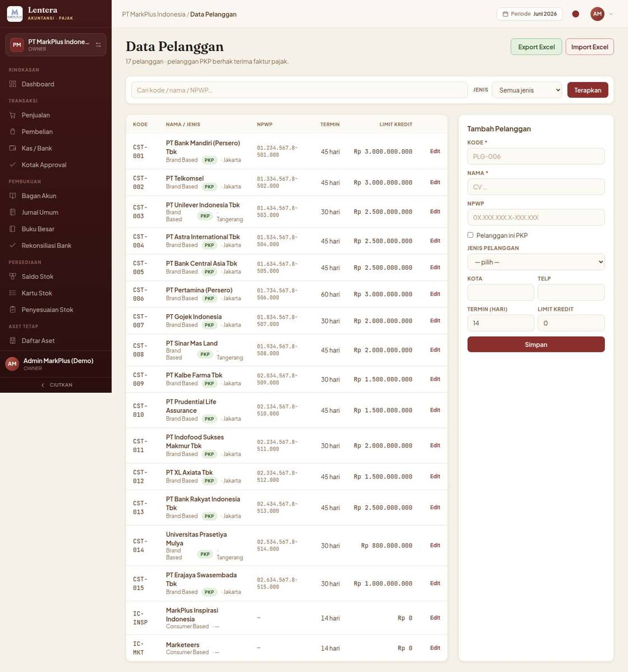
Task: Go to Daftar Aset
Action: [56, 340]
